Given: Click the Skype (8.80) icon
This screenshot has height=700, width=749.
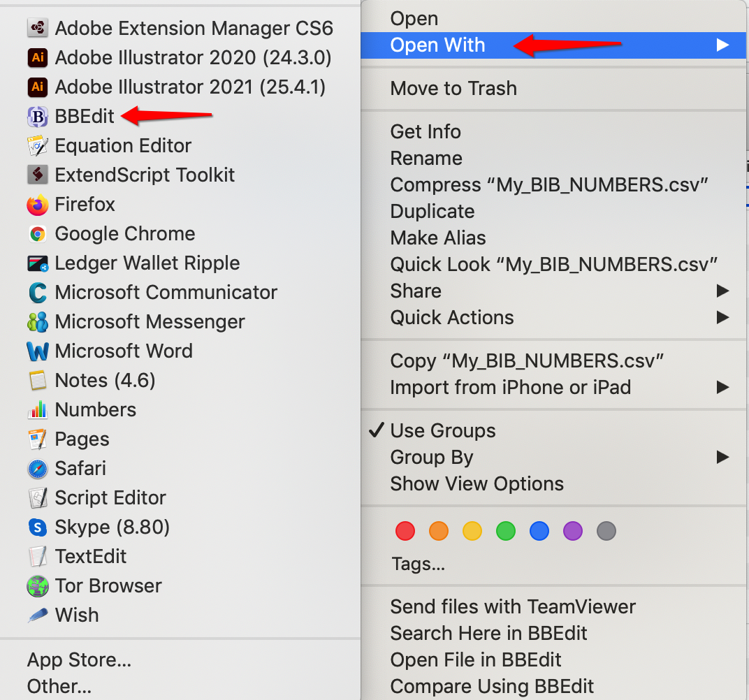Looking at the screenshot, I should click(x=37, y=527).
